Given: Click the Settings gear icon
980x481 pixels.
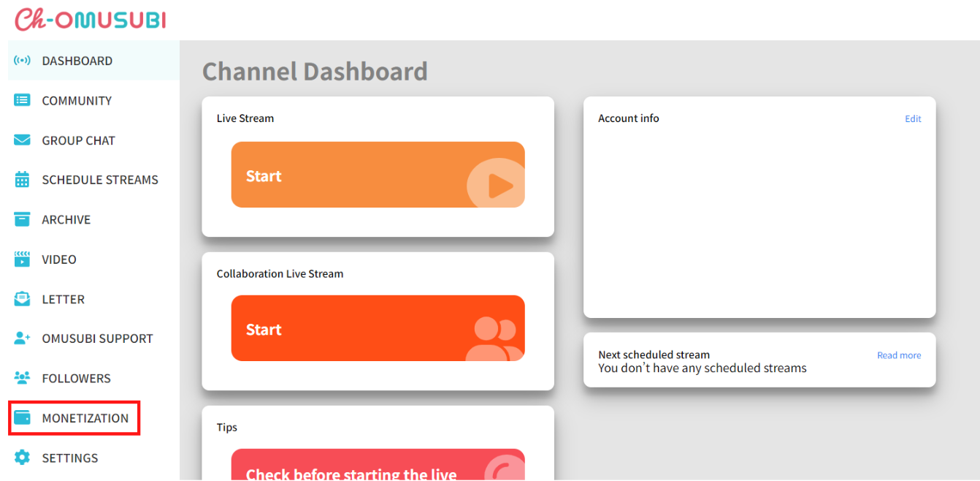Looking at the screenshot, I should (23, 458).
